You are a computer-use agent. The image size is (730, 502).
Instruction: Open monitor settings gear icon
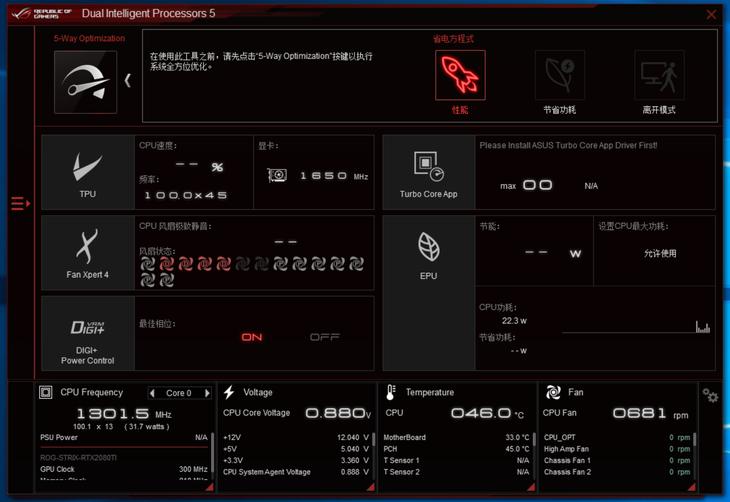point(711,396)
